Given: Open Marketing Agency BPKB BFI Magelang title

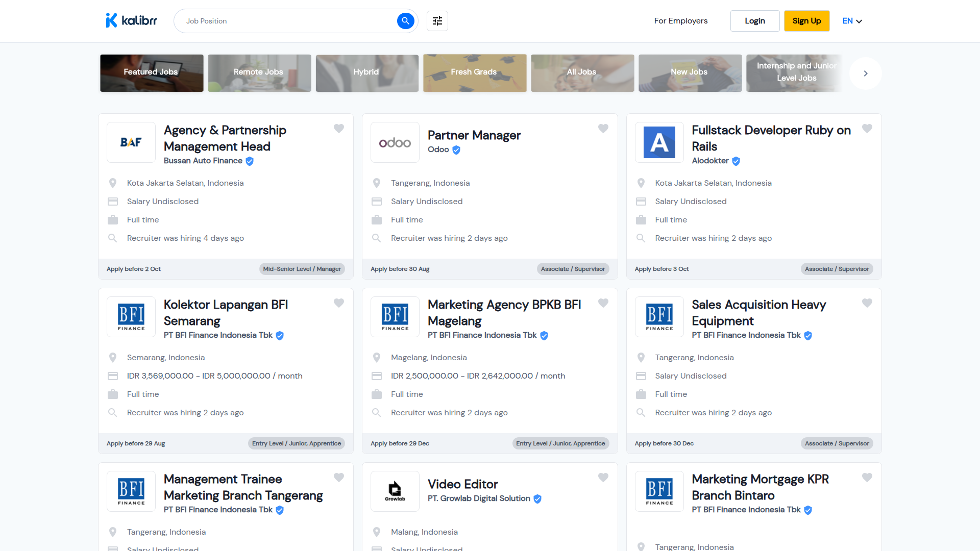Looking at the screenshot, I should pos(504,313).
